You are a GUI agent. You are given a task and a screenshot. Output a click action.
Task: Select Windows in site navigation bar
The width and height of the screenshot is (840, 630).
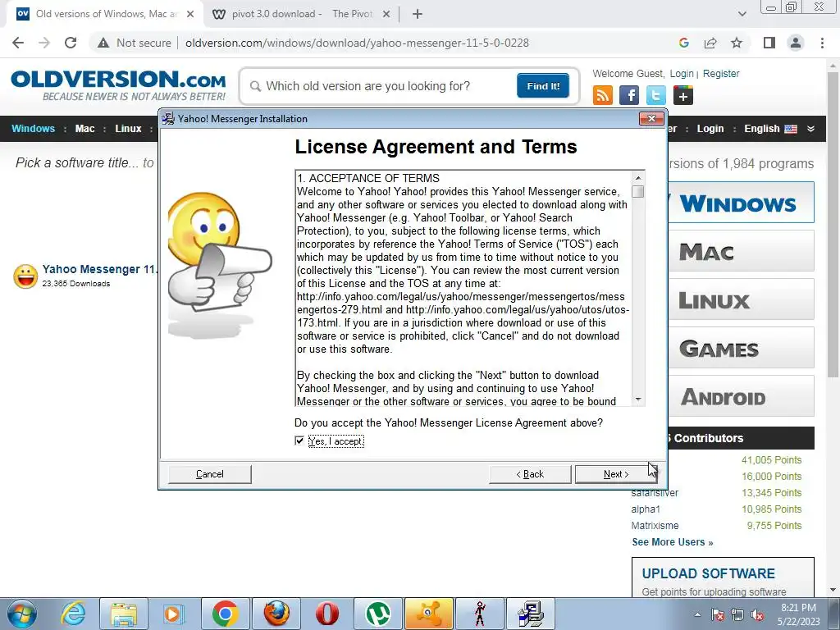click(33, 129)
